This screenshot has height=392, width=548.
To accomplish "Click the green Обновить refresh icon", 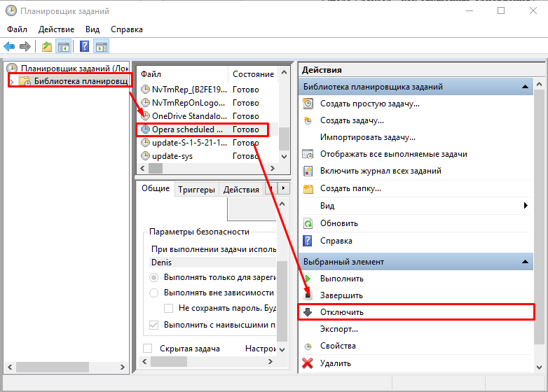I will 308,223.
